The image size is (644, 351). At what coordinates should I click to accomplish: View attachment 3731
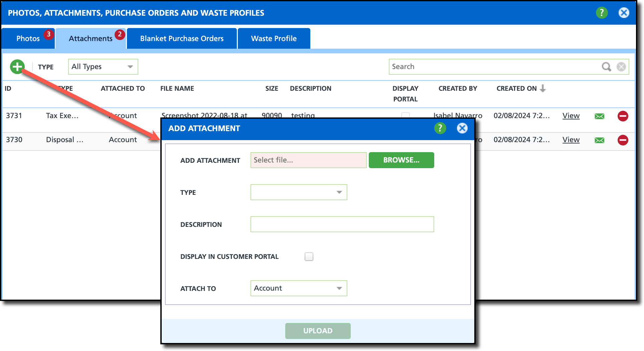(571, 116)
